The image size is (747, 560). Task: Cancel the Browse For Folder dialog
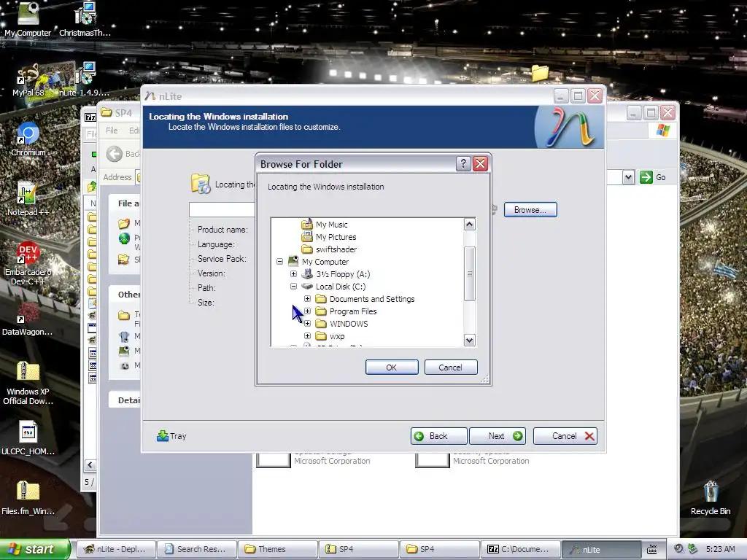(450, 367)
